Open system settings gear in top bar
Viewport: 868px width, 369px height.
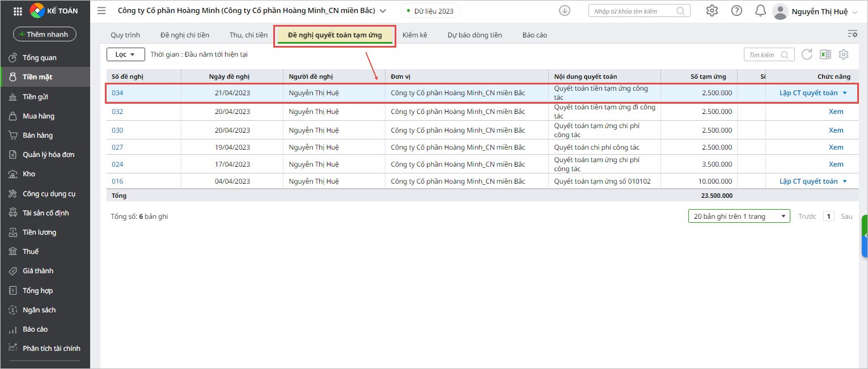(x=712, y=11)
